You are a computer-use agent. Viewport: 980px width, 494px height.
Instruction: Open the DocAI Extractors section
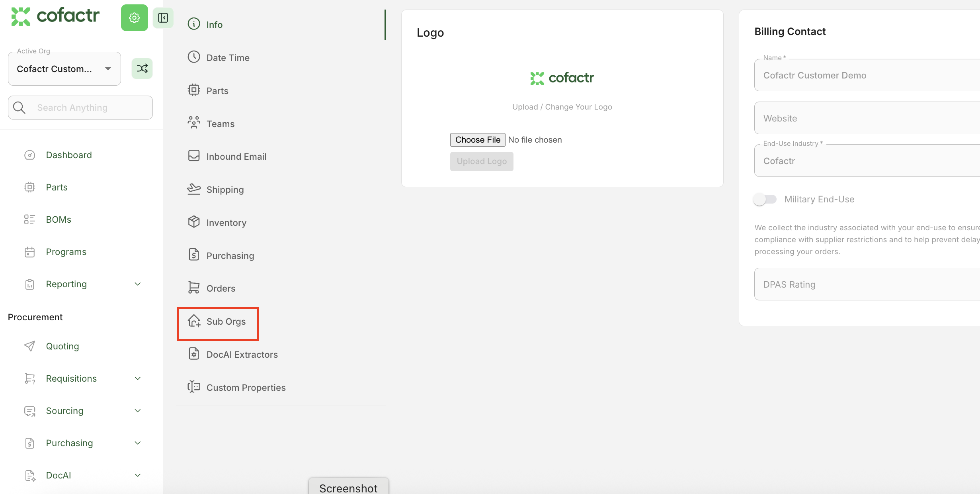point(242,354)
